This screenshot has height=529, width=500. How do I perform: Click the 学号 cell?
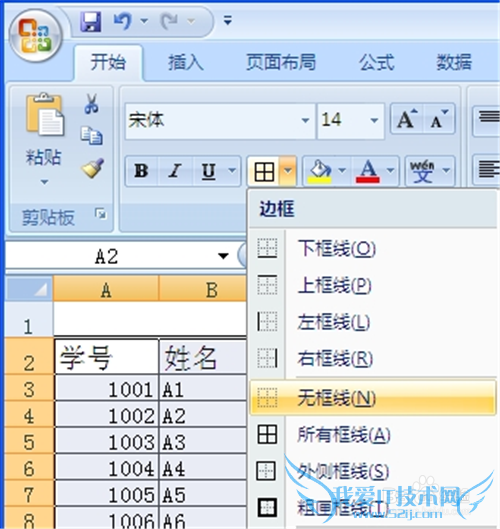tap(107, 357)
